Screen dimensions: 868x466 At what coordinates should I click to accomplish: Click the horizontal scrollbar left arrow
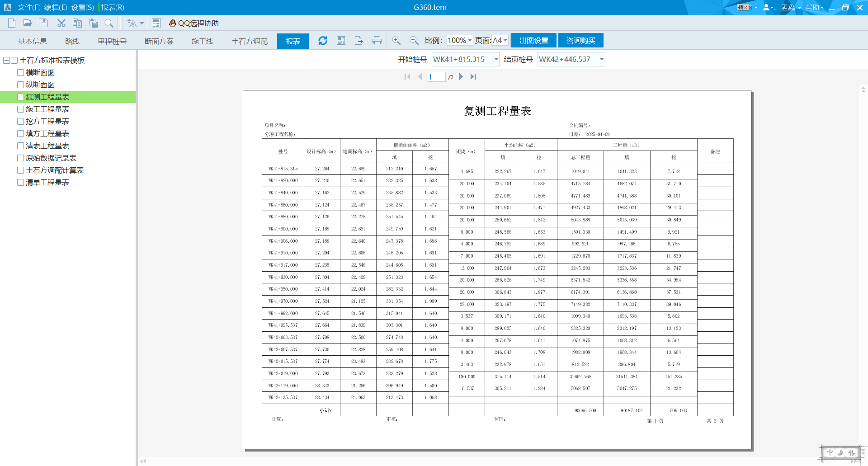pyautogui.click(x=143, y=461)
